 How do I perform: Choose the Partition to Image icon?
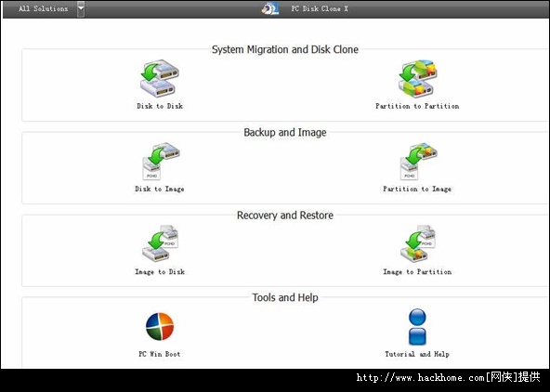[418, 162]
